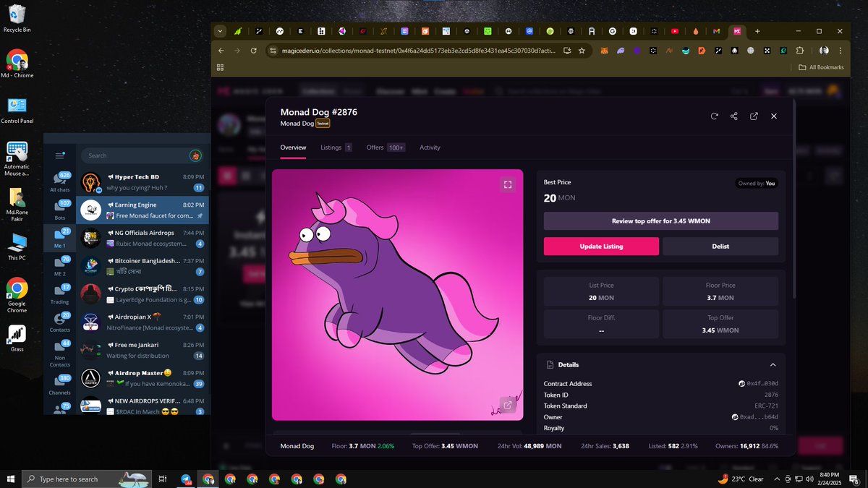Select the Channels folder in Telegram
Image resolution: width=868 pixels, height=488 pixels.
[60, 385]
